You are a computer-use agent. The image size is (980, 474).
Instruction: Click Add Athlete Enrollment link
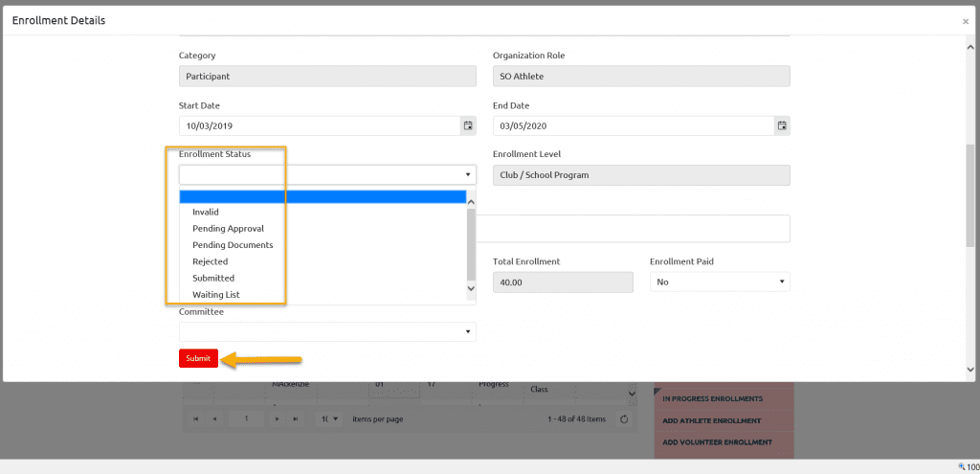[712, 420]
